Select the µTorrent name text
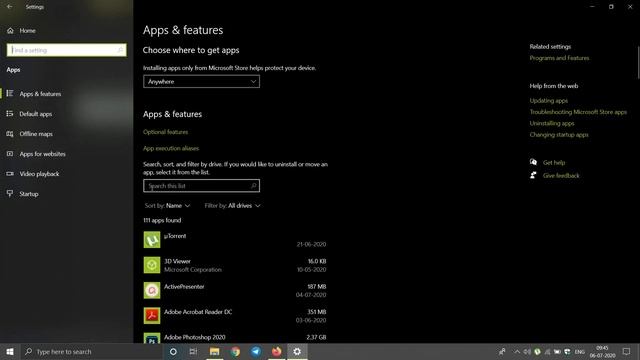 coord(175,236)
